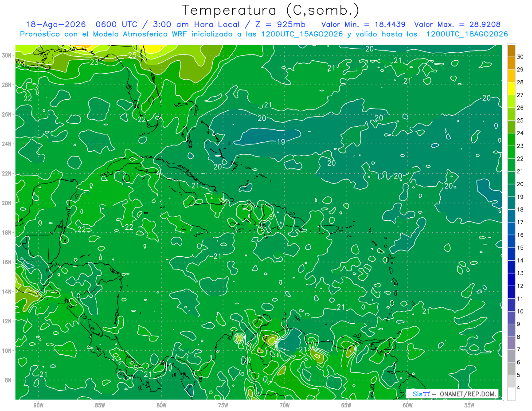Click the '20N' latitude axis label
Screen dimensions: 532x411
[8, 203]
